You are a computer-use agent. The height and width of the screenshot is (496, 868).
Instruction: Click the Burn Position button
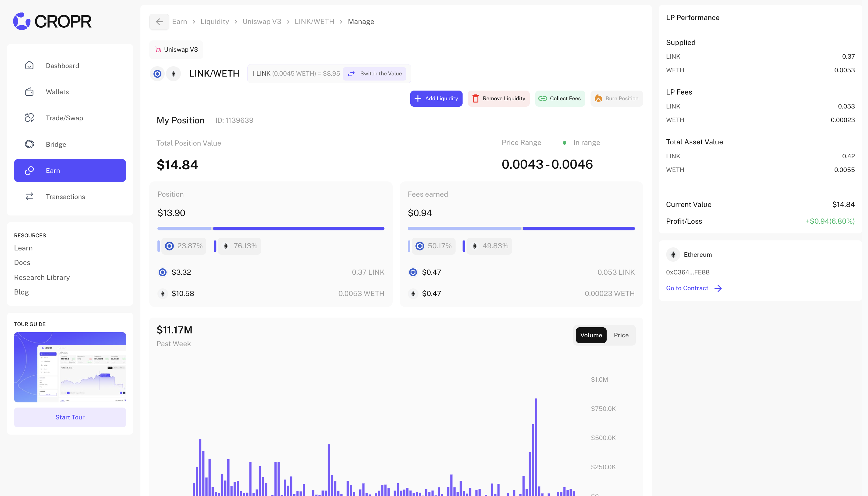617,98
